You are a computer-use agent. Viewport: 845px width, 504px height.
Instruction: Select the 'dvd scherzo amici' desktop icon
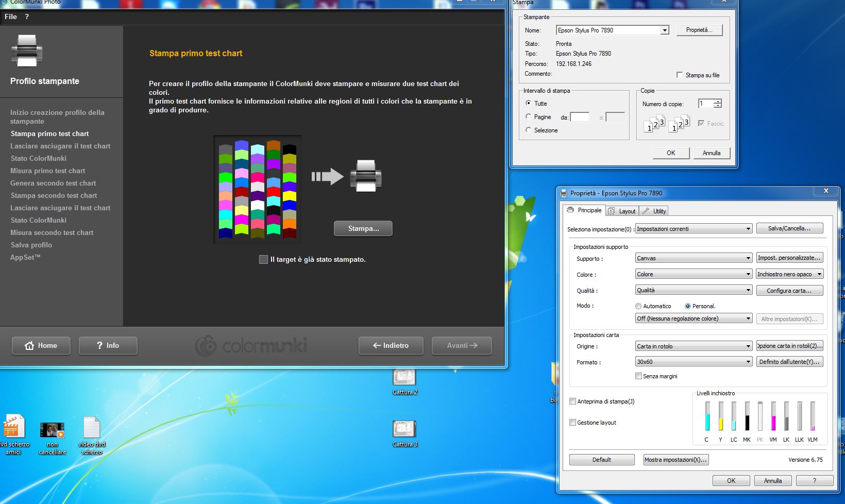(x=14, y=435)
